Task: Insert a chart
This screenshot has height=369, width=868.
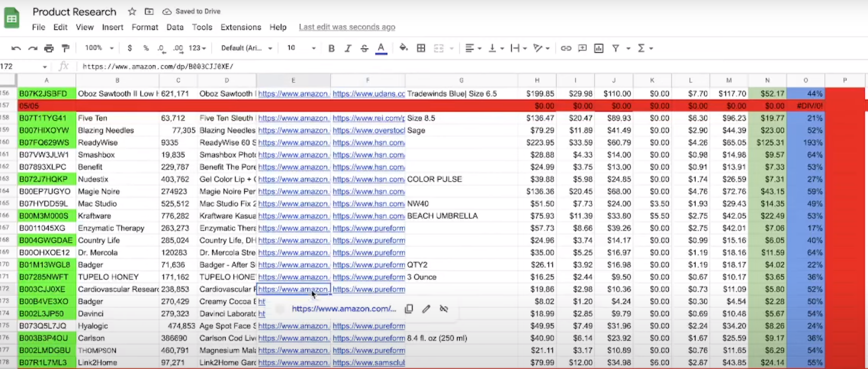Action: click(599, 48)
